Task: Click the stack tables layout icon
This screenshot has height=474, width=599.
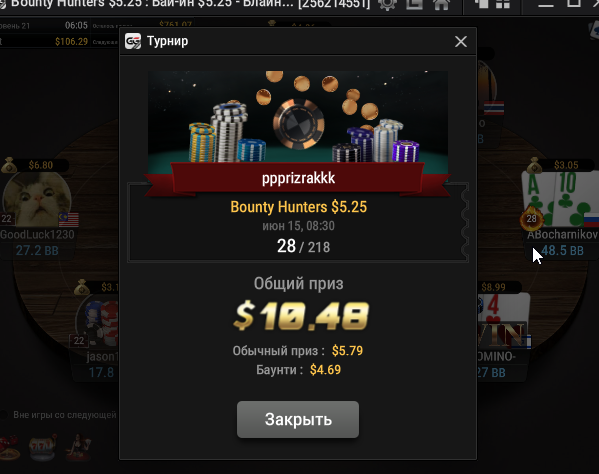Action: (x=482, y=4)
